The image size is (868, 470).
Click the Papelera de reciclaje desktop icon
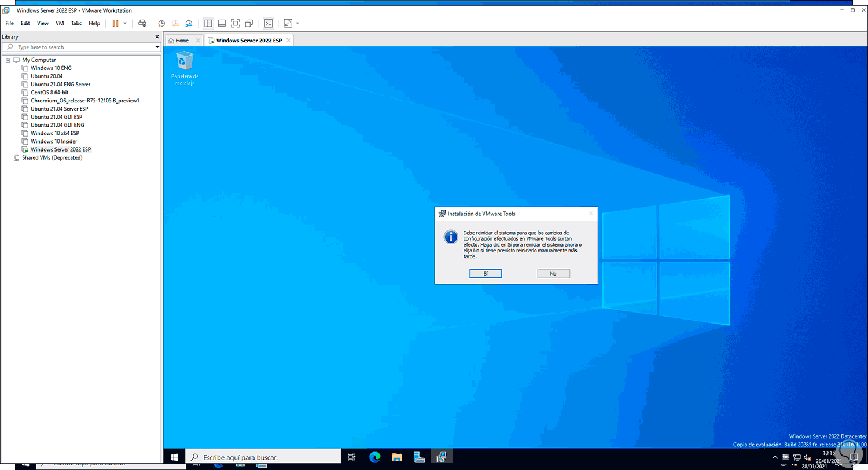[x=185, y=68]
